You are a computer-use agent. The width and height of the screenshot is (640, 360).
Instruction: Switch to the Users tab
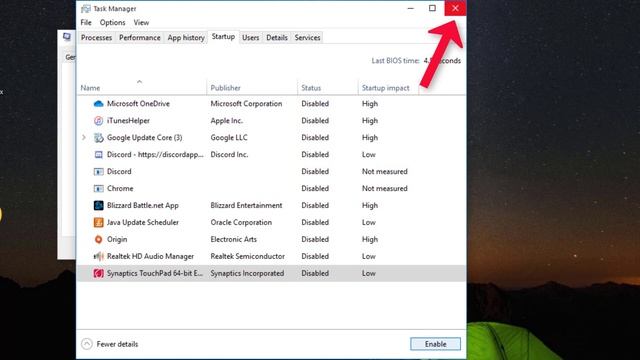point(251,38)
